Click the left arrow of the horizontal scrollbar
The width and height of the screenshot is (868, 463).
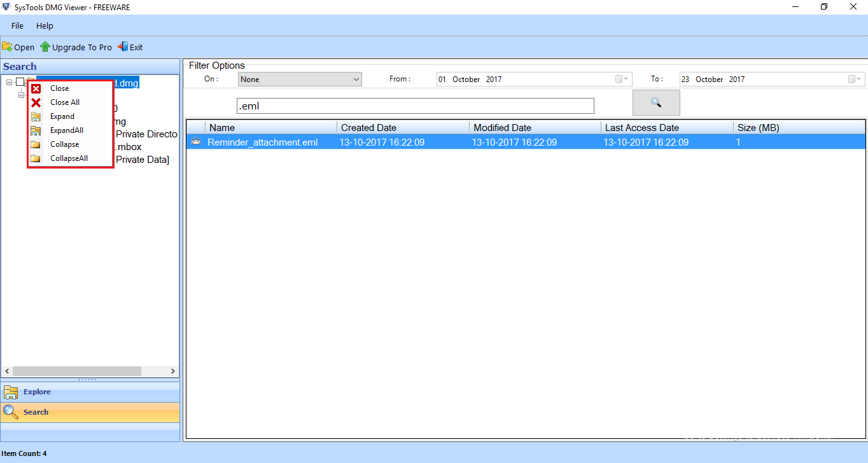click(6, 371)
